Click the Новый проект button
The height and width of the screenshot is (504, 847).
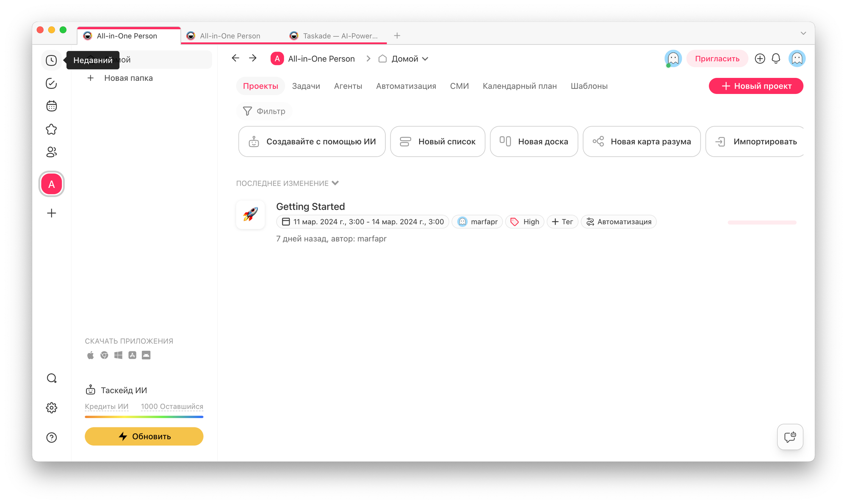tap(756, 86)
